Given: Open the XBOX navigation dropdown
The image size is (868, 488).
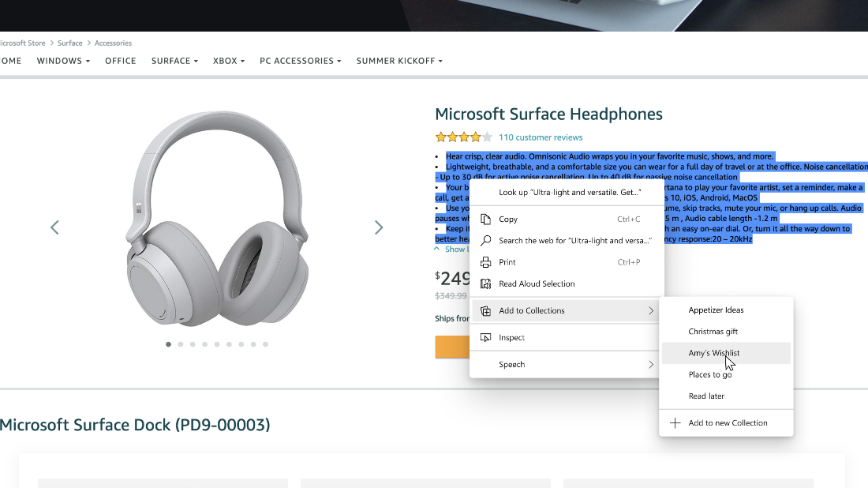Looking at the screenshot, I should coord(229,61).
